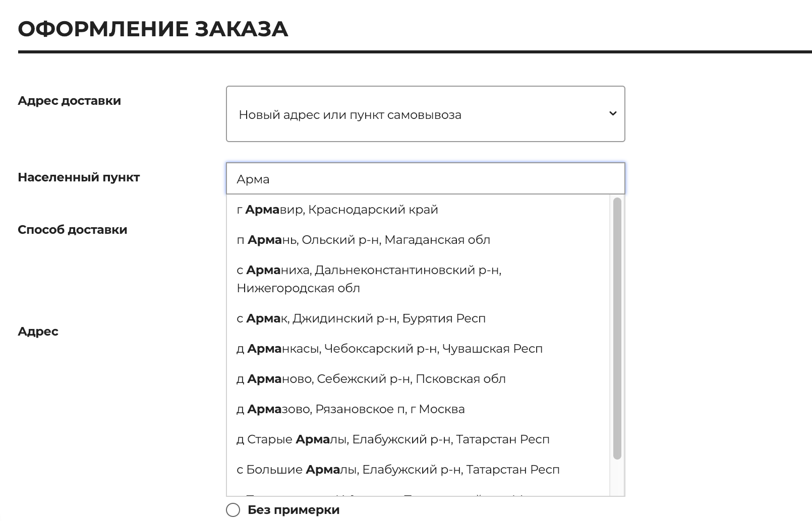
Task: Choose "д Арманкасы" in Чувашская Респ
Action: click(390, 348)
